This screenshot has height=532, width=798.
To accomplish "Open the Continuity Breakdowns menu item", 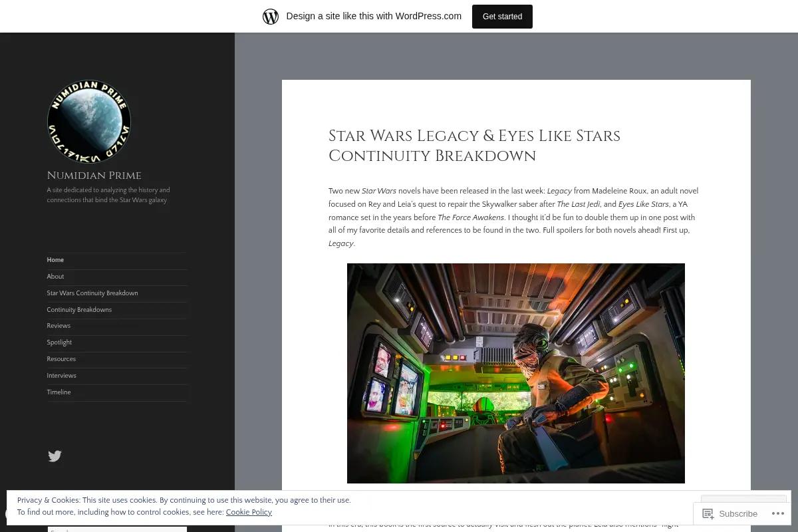I will pos(79,310).
